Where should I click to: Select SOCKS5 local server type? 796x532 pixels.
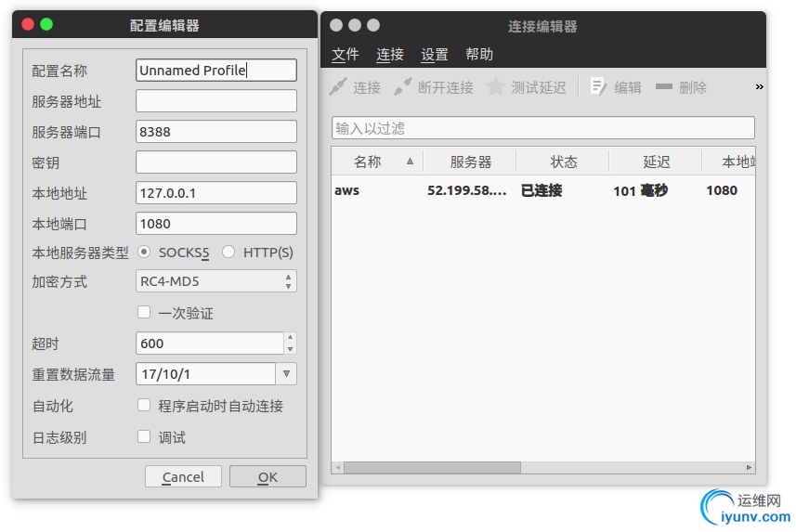tap(144, 252)
